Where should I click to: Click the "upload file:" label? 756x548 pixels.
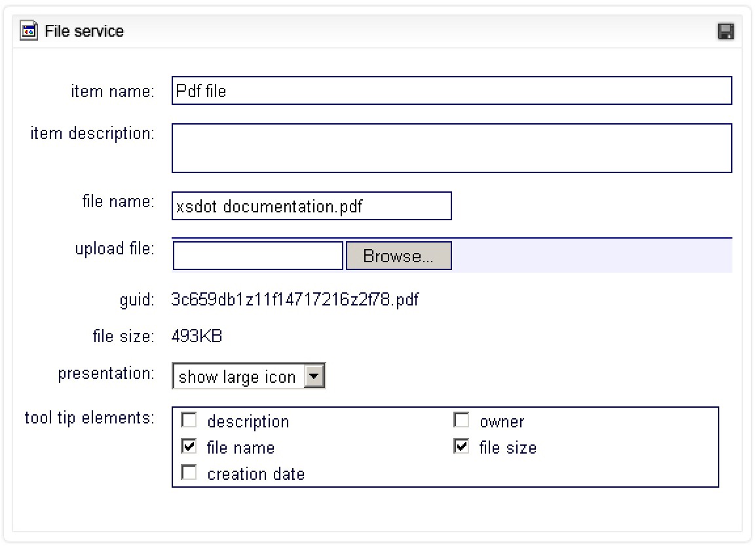(x=115, y=249)
